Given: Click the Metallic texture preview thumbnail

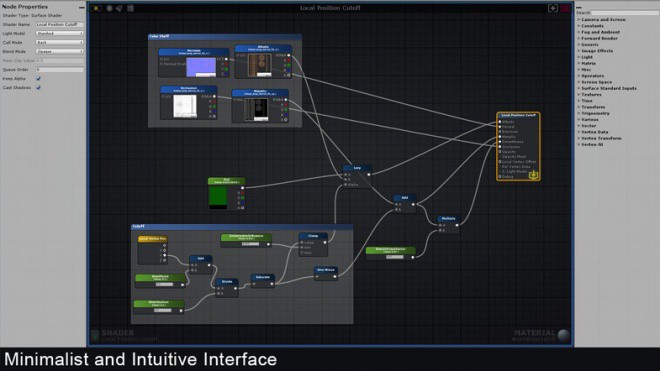Looking at the screenshot, I should [x=256, y=109].
